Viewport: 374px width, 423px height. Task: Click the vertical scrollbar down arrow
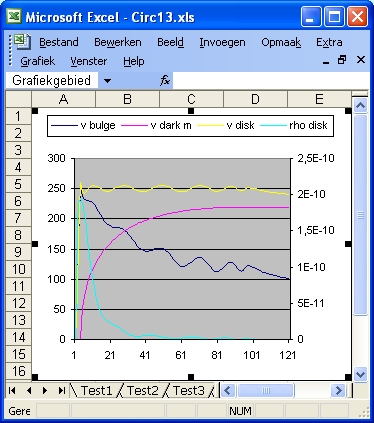pyautogui.click(x=361, y=374)
